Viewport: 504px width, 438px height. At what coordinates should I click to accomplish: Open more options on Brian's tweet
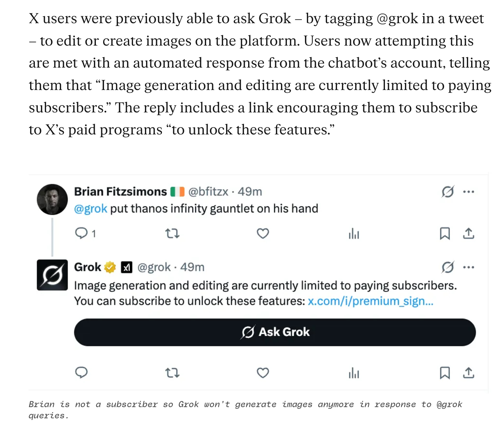point(468,192)
